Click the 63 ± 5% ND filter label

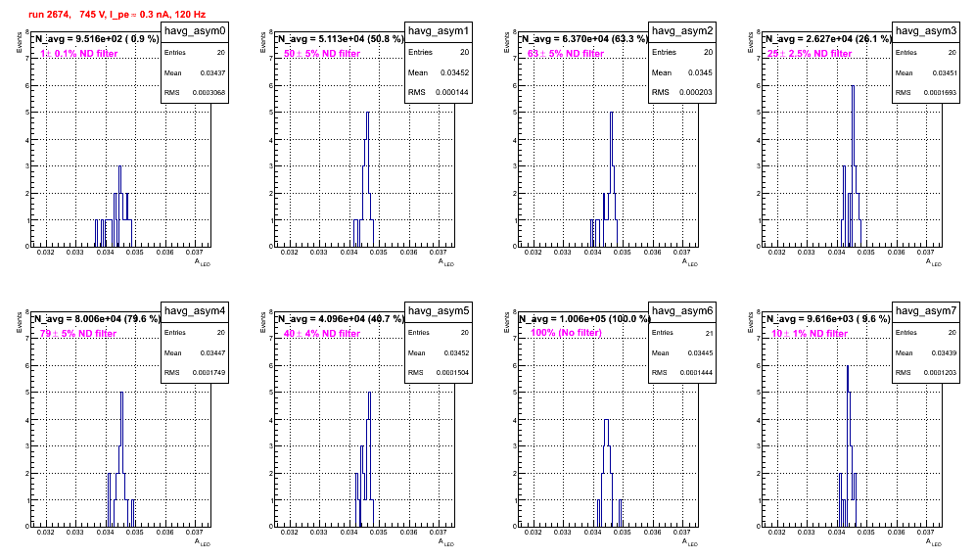[x=566, y=54]
